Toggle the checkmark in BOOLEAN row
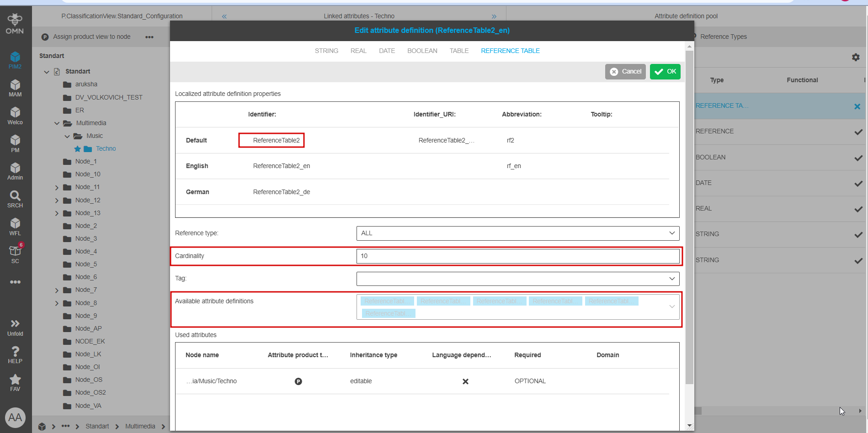 click(858, 158)
